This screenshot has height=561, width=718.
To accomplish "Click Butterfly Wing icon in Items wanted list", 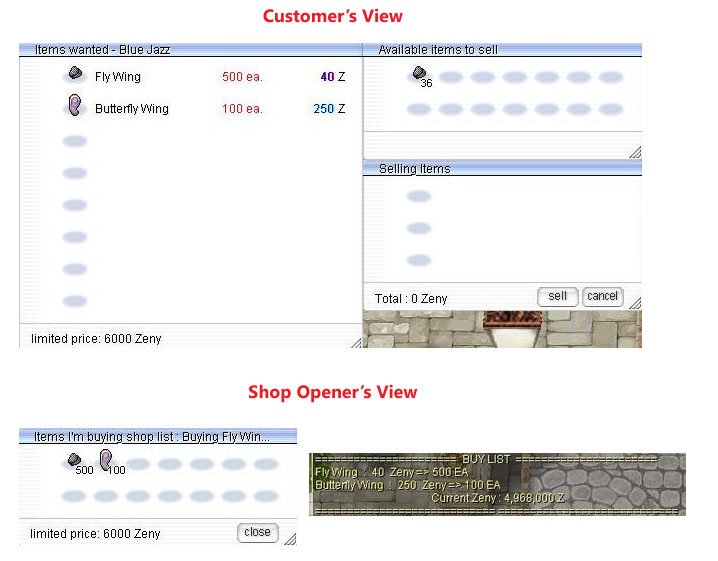I will pos(74,106).
